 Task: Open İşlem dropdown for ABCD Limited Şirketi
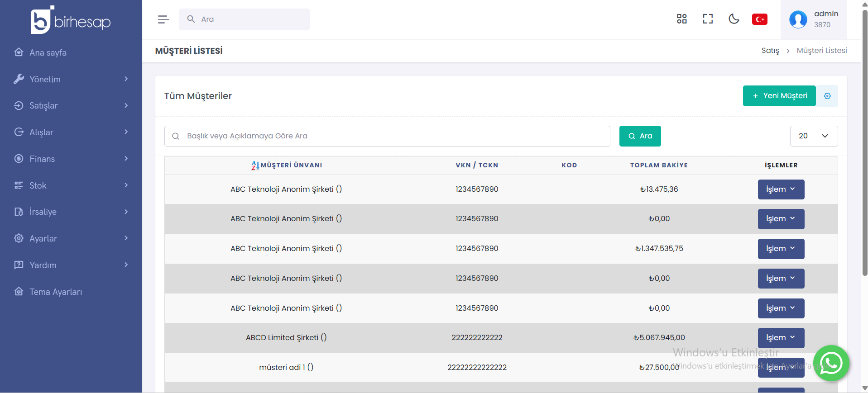click(781, 338)
